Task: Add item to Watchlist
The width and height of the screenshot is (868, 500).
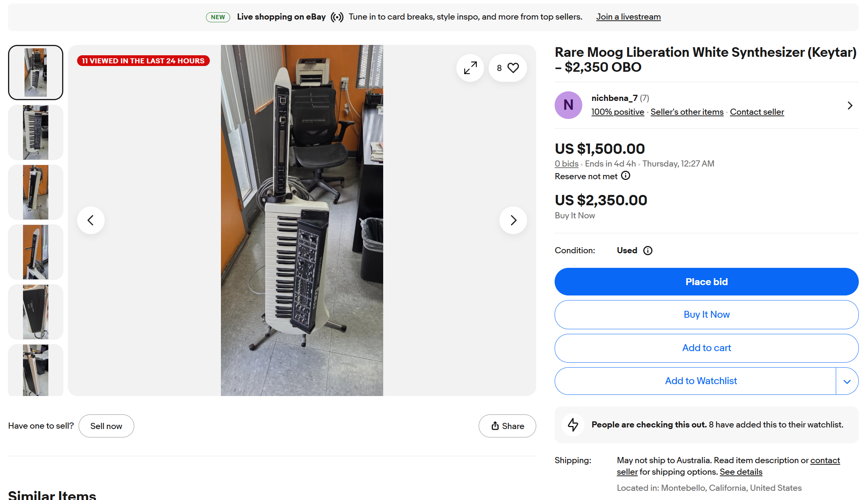Action: 700,381
